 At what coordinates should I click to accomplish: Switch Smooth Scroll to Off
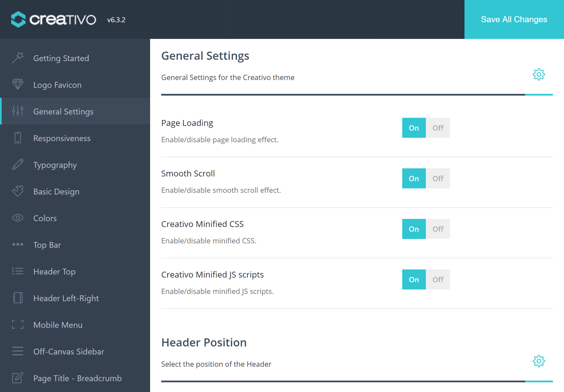438,178
